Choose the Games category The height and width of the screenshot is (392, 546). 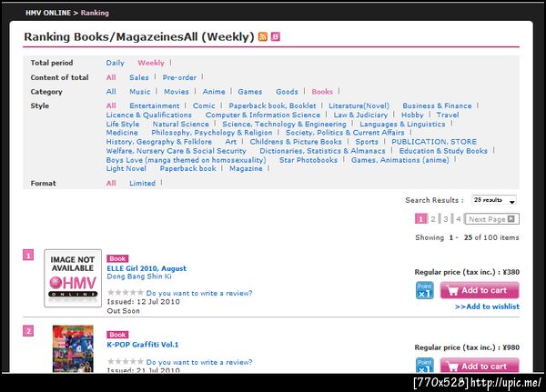coord(250,92)
